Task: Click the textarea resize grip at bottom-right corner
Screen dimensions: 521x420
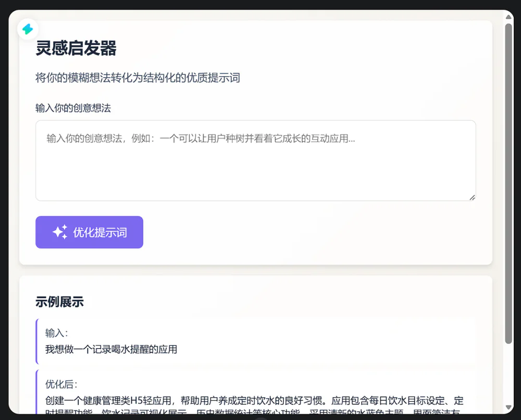Action: click(x=472, y=196)
